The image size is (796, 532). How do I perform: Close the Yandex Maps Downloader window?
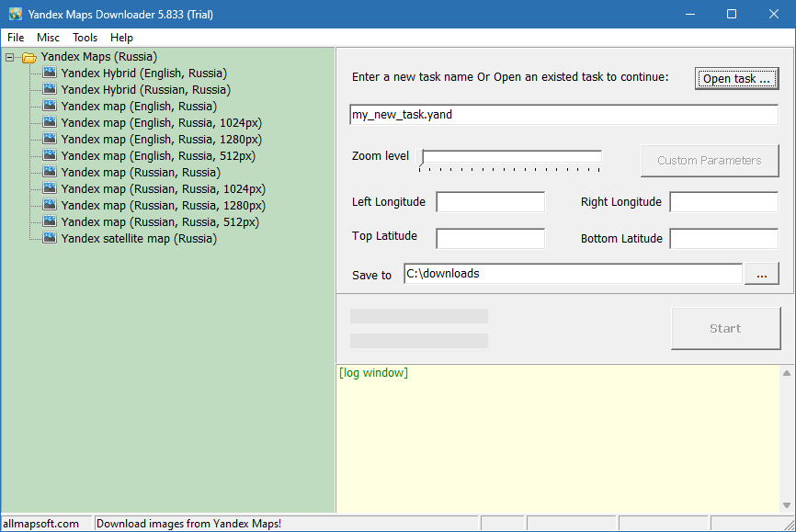[774, 14]
